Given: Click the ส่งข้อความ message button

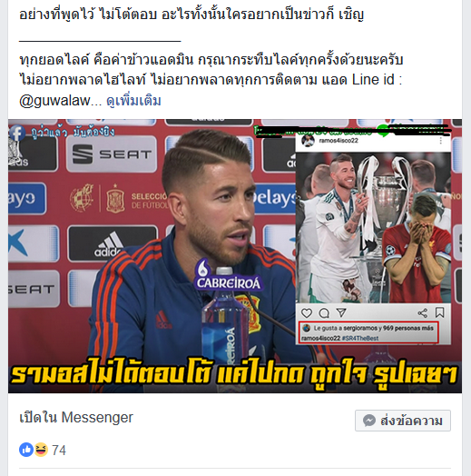Looking at the screenshot, I should 403,421.
